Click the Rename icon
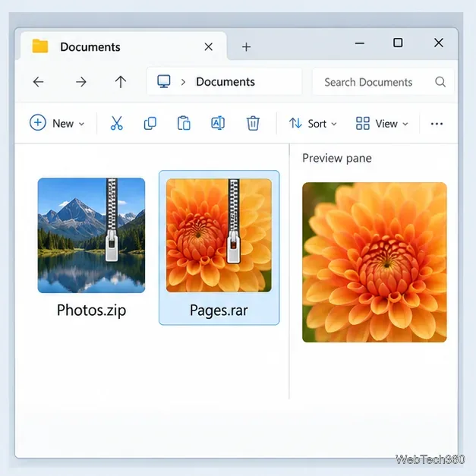476x476 pixels. click(x=218, y=123)
